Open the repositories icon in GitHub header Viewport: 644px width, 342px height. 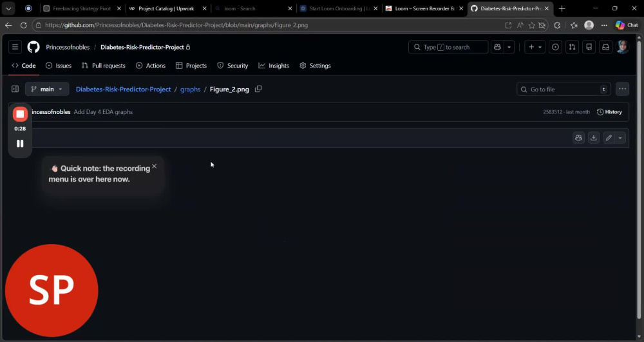point(589,47)
